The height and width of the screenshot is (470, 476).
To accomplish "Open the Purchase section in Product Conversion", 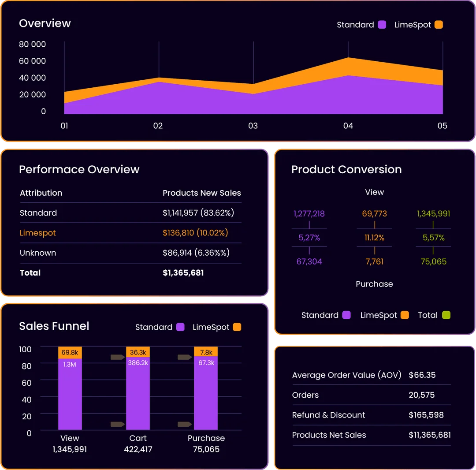I will coord(374,284).
